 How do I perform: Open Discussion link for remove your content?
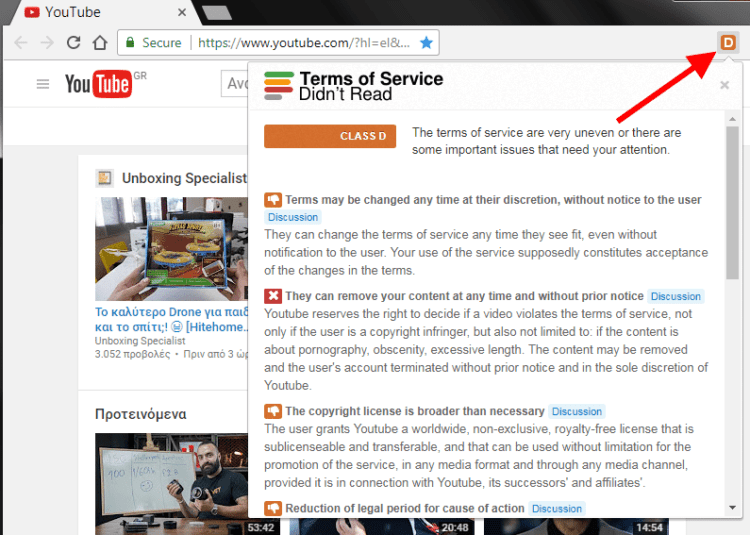coord(675,296)
